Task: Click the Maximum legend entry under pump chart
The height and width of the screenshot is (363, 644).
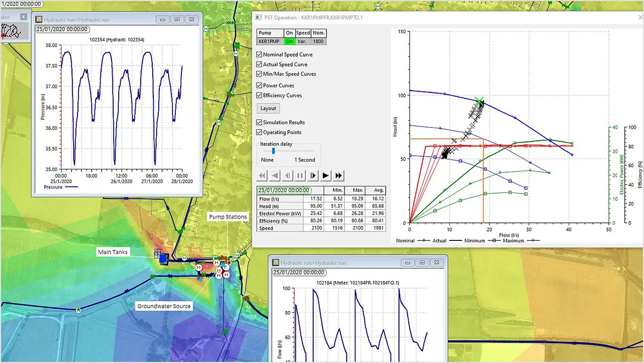Action: [521, 241]
